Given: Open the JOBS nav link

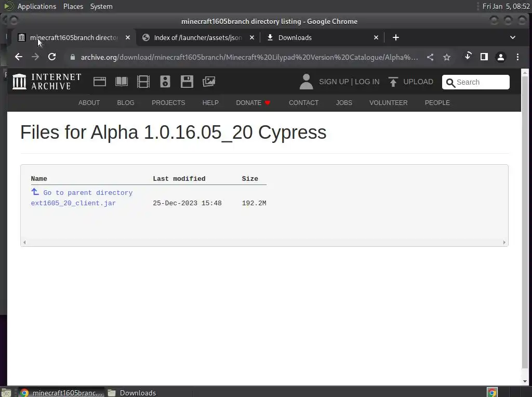Looking at the screenshot, I should [344, 103].
